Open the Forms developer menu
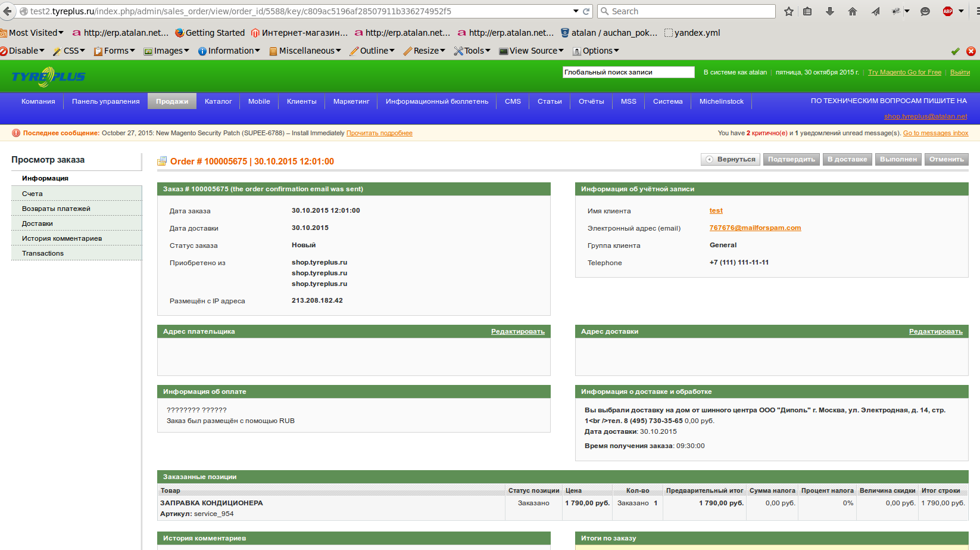Image resolution: width=980 pixels, height=550 pixels. coord(114,51)
